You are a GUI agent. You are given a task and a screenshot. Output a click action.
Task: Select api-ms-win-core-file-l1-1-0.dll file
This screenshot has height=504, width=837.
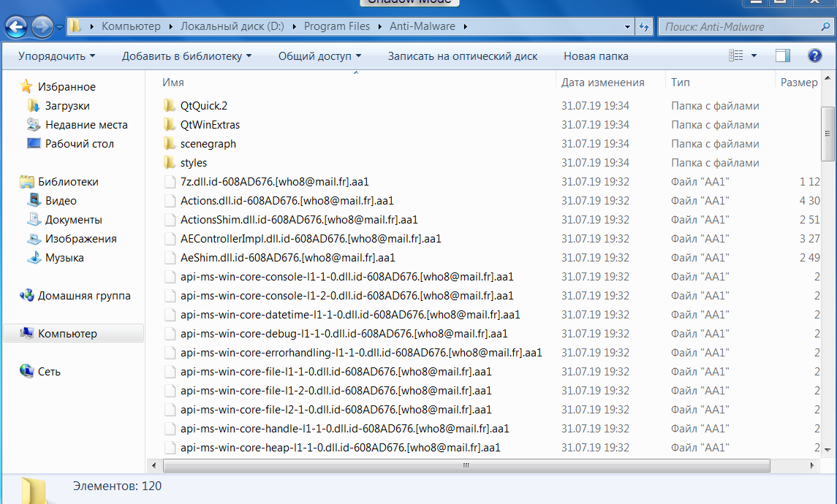(336, 372)
